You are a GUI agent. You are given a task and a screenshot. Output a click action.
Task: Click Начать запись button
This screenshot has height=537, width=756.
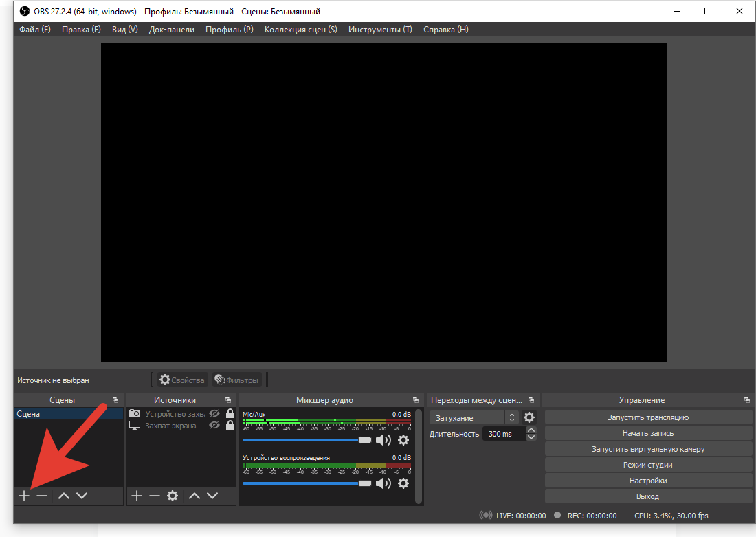click(647, 433)
